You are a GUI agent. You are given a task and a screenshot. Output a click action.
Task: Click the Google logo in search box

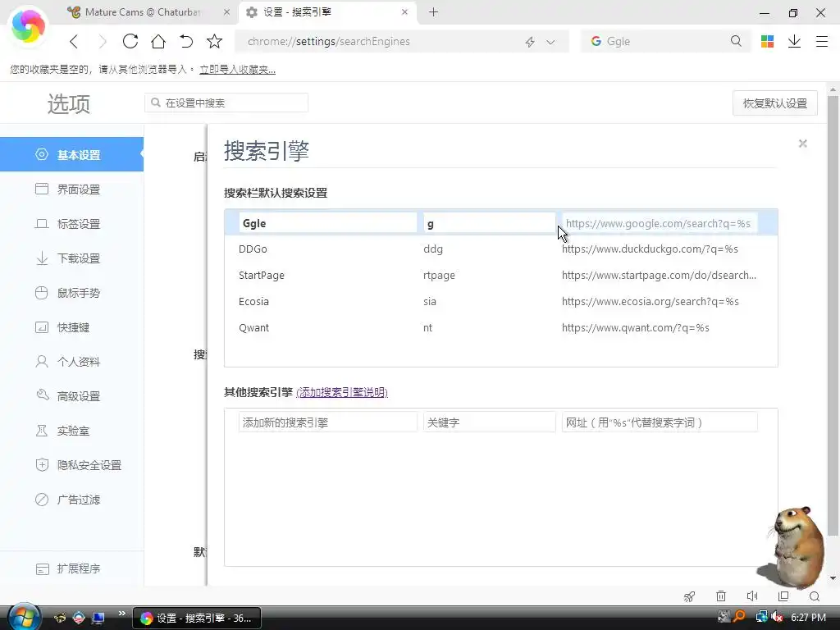[596, 41]
